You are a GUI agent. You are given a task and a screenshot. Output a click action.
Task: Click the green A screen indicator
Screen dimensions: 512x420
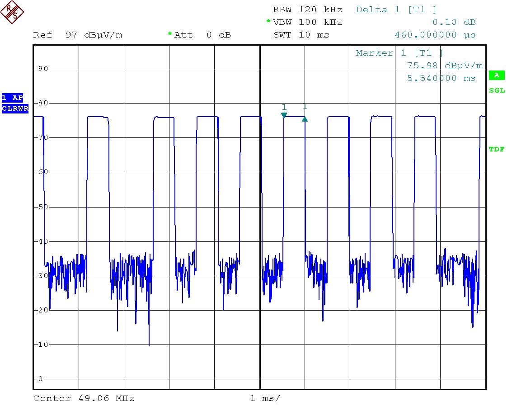[497, 76]
